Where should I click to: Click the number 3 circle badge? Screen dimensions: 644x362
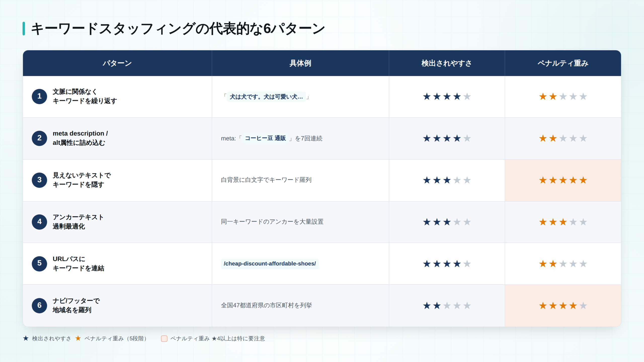39,180
